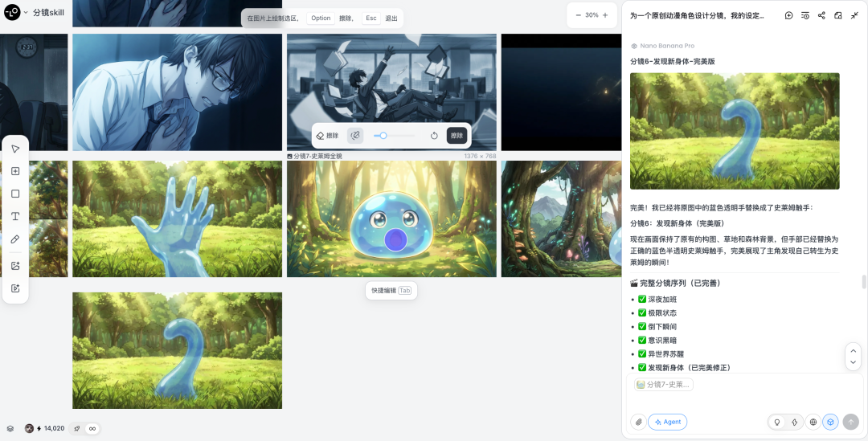Select the rectangle shape tool
Viewport: 868px width, 441px height.
point(15,194)
